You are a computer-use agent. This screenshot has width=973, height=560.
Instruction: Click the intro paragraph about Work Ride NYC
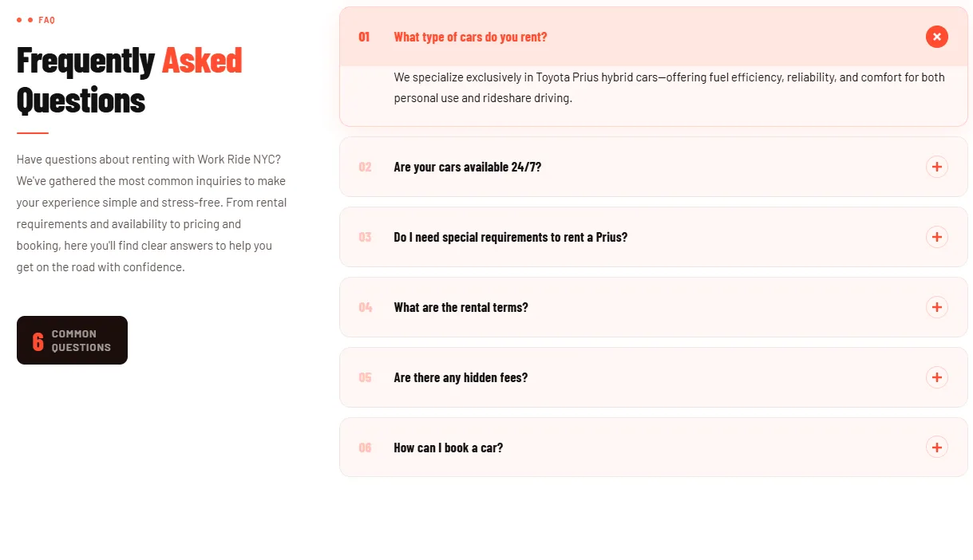[152, 213]
